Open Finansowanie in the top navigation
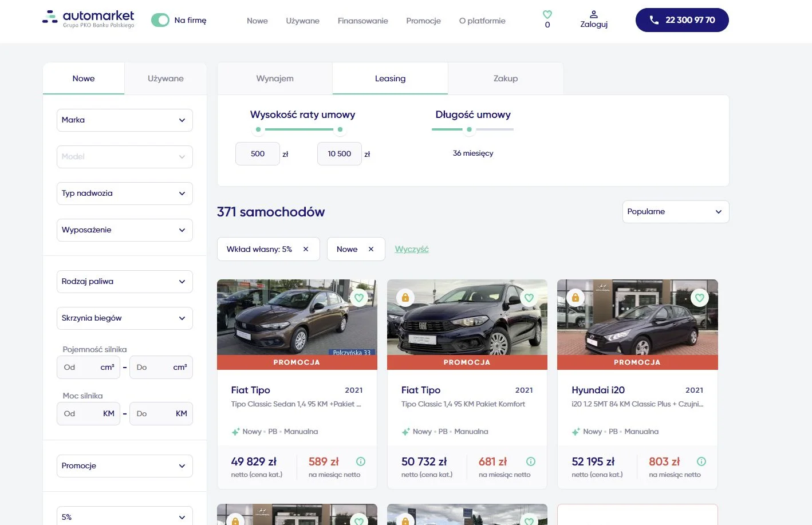 [x=363, y=21]
